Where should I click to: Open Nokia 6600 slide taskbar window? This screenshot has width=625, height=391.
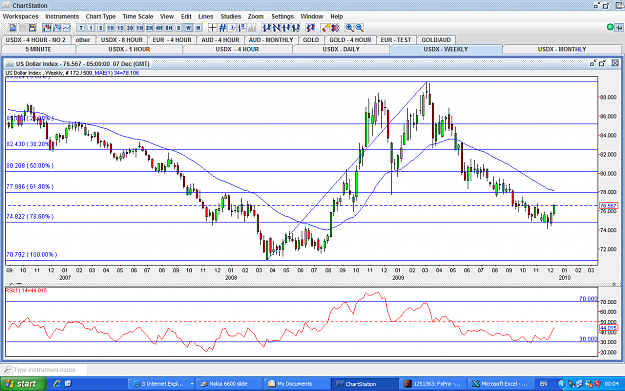(x=229, y=384)
